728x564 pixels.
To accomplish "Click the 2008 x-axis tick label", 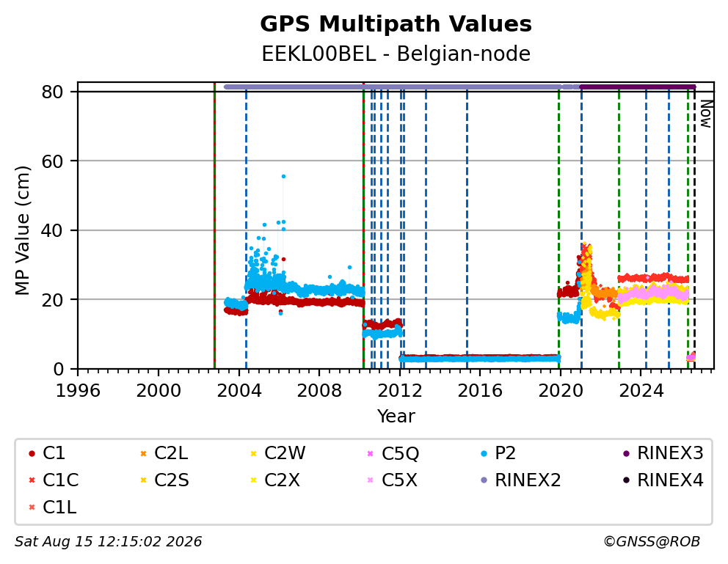I will (x=319, y=391).
